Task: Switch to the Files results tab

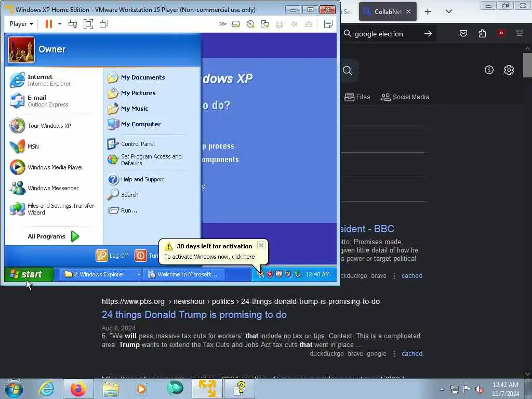Action: pyautogui.click(x=357, y=97)
